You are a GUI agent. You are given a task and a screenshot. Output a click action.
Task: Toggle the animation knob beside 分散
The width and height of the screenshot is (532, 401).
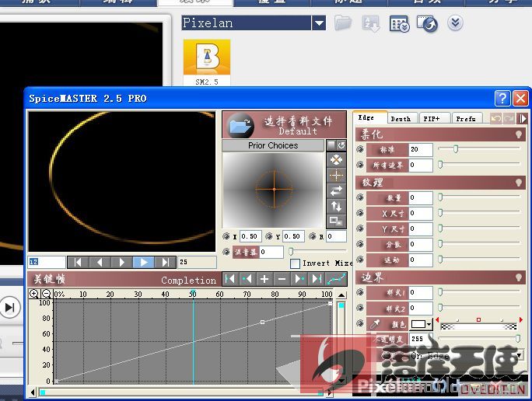[x=360, y=244]
